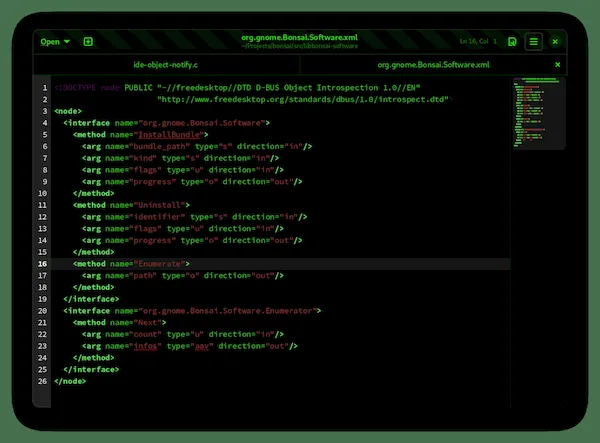Click the Ln 16, Col 1 position indicator
This screenshot has height=443, width=600.
(478, 41)
